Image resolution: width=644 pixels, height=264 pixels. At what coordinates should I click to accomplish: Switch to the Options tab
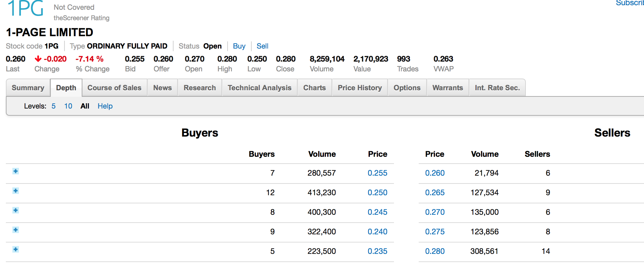[x=407, y=88]
